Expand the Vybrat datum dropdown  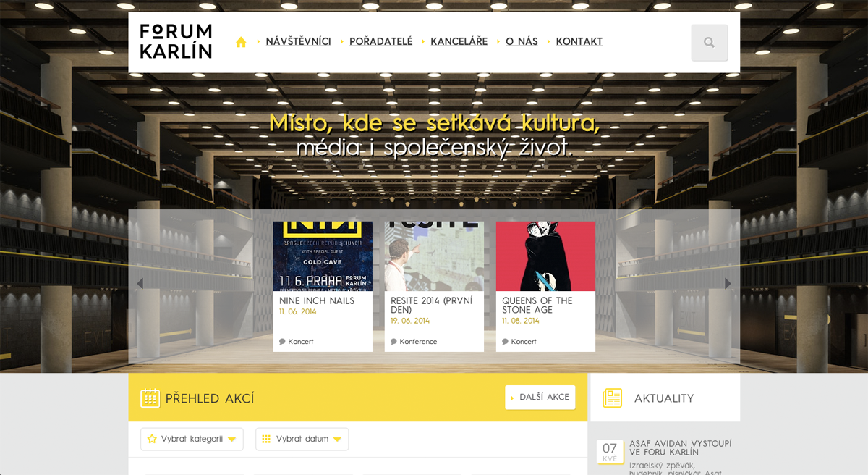point(302,439)
